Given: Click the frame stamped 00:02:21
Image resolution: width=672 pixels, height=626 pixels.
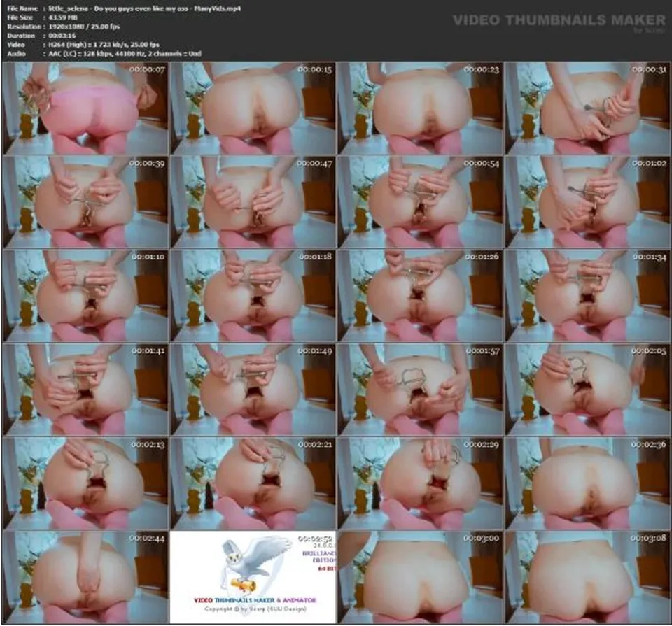Looking at the screenshot, I should (x=253, y=483).
